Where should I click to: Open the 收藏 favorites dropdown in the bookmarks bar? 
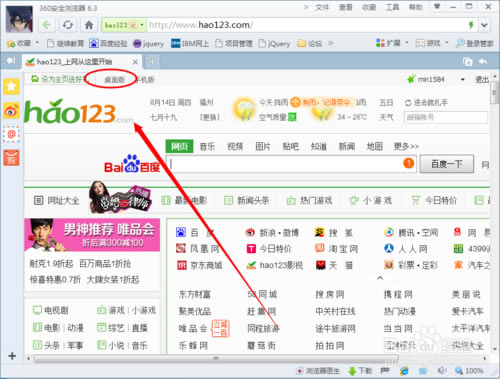pyautogui.click(x=23, y=43)
